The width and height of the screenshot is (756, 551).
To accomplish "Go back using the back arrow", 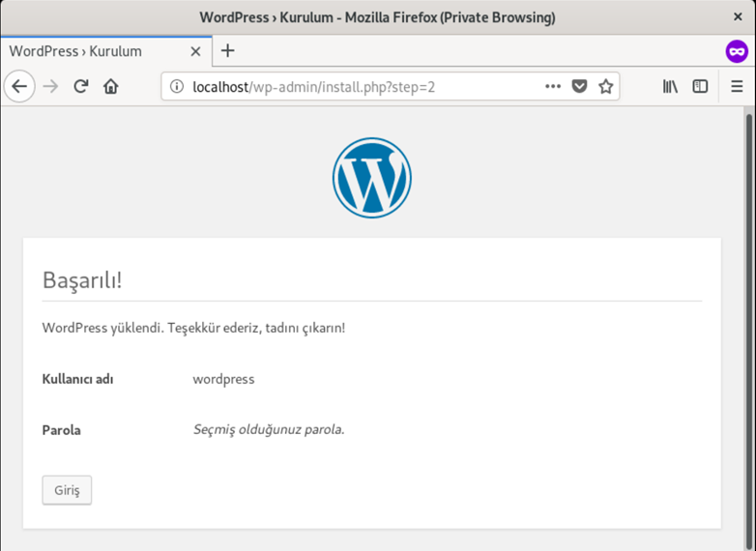I will [19, 87].
